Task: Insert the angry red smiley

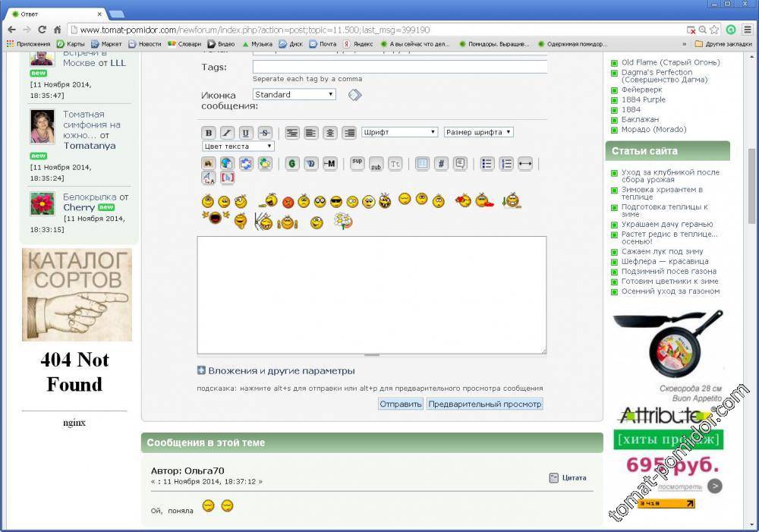Action: 288,202
